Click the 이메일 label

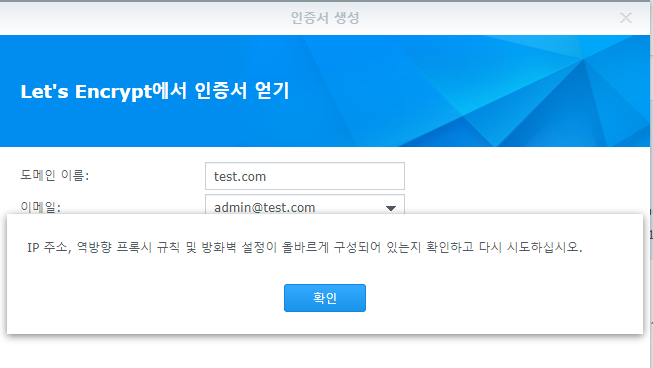pos(40,206)
